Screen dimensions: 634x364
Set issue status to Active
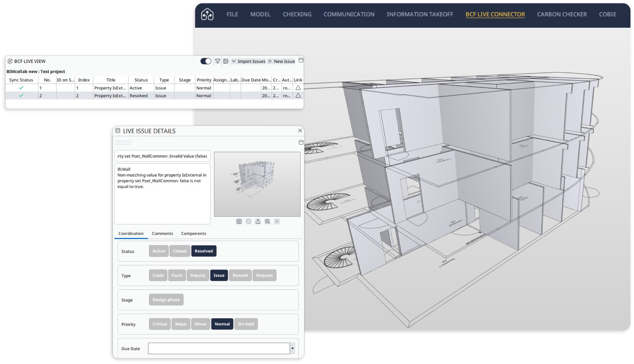[x=158, y=251]
